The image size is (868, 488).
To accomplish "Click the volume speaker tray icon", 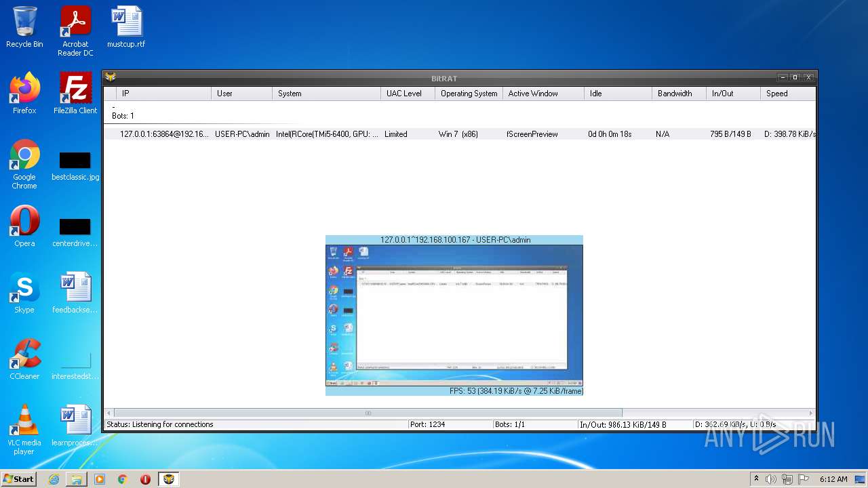I will coord(771,479).
